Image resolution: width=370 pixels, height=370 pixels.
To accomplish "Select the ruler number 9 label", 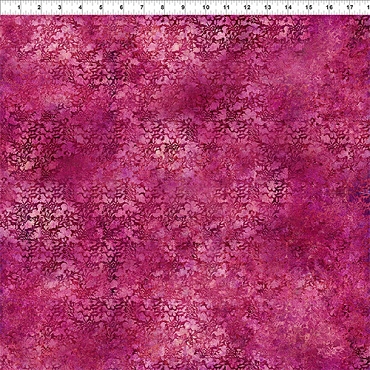I will coord(183,7).
